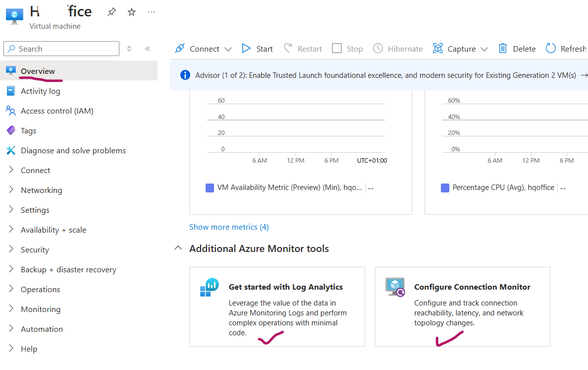Viewport: 588px width, 370px height.
Task: Toggle the VM Availability Metric legend swatch
Action: 210,187
